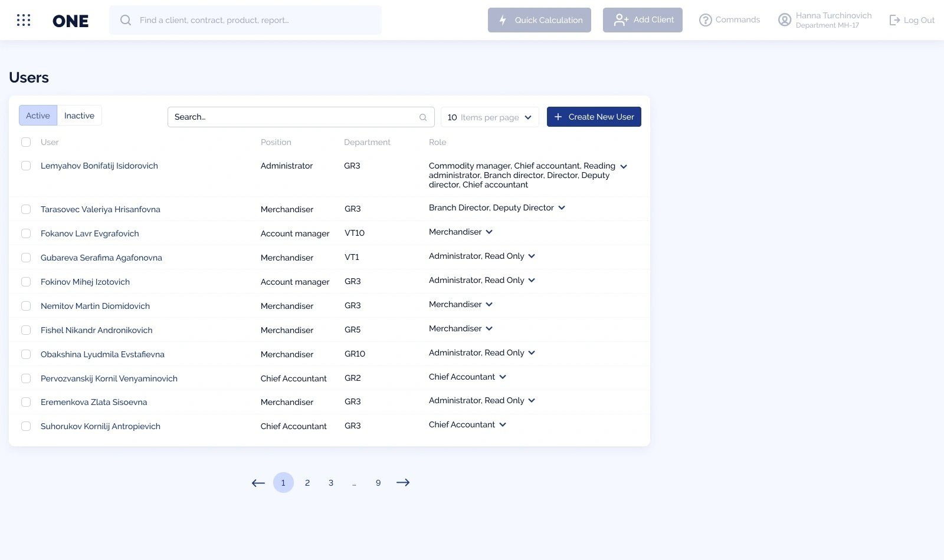The image size is (944, 560).
Task: Check the box for Nemitov Martin Diomidovich
Action: pyautogui.click(x=26, y=306)
